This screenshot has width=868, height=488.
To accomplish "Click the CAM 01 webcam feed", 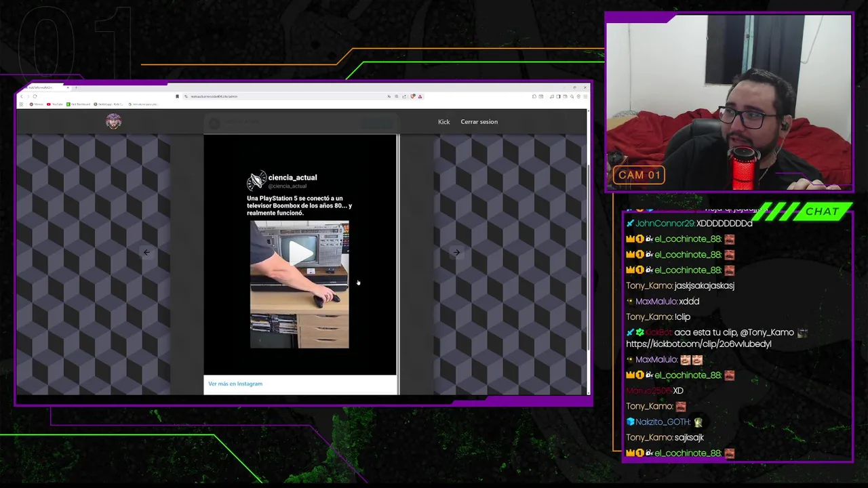I will click(729, 102).
